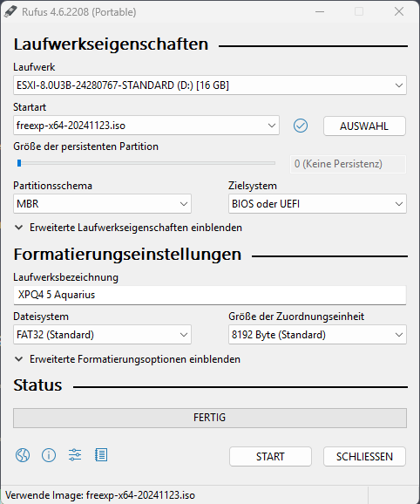This screenshot has height=504, width=420.
Task: Close the Rufus window
Action: [x=399, y=11]
